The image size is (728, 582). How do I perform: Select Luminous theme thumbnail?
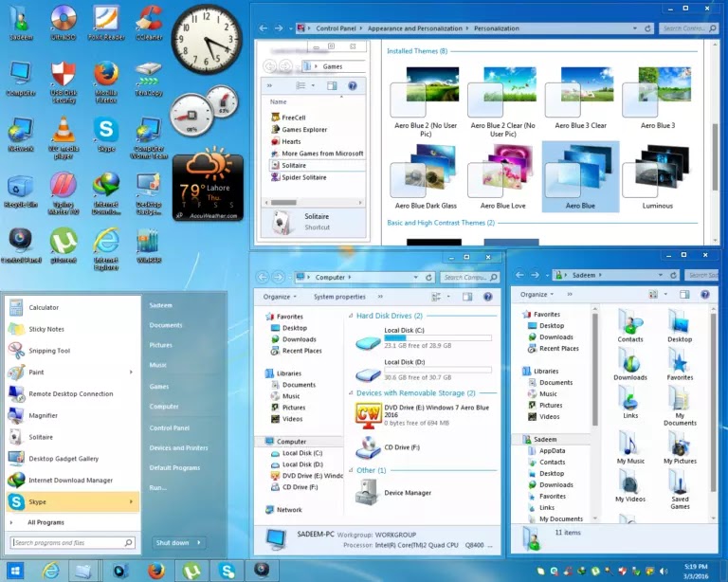[x=658, y=177]
